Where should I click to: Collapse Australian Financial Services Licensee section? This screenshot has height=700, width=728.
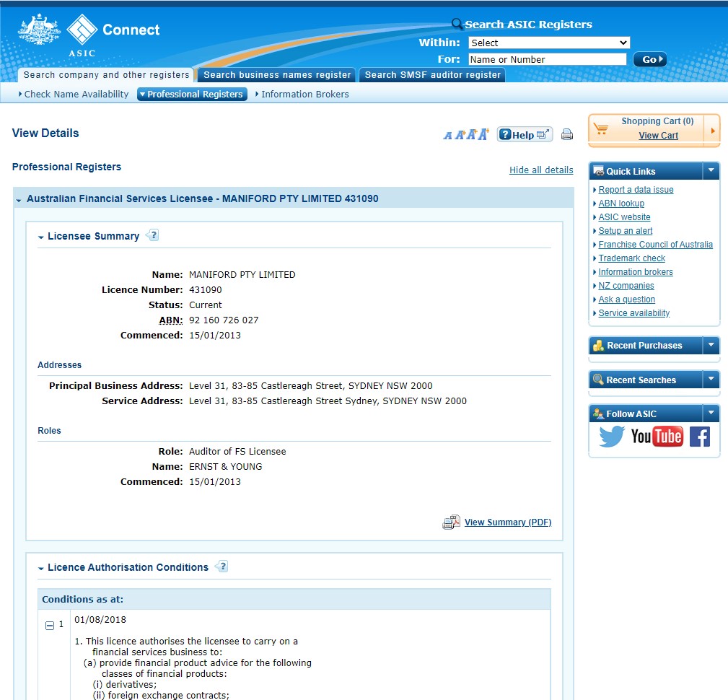coord(19,200)
